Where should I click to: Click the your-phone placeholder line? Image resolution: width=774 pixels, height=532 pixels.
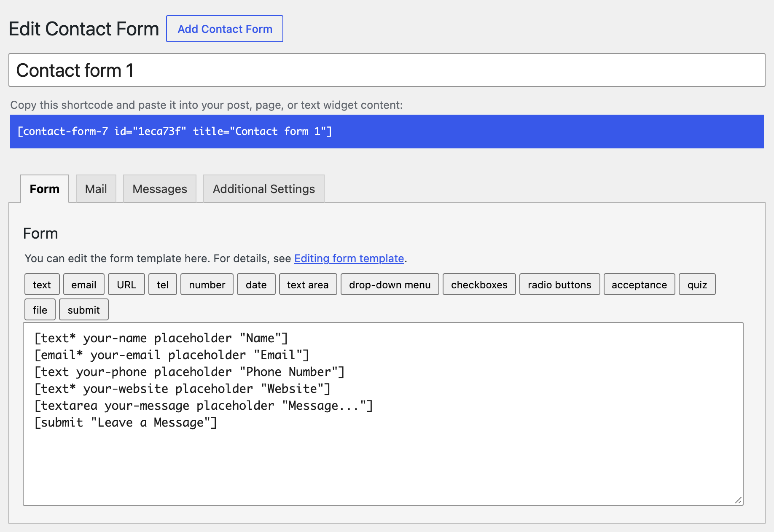(189, 372)
